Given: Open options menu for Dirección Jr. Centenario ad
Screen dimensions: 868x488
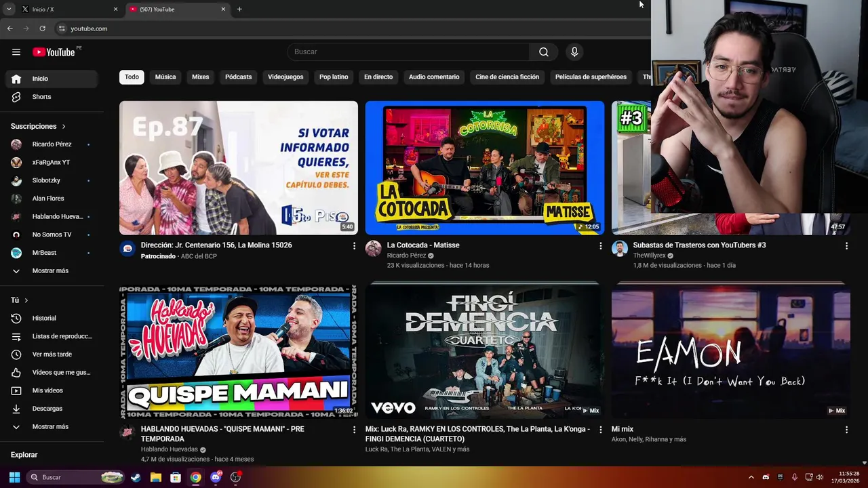Looking at the screenshot, I should [354, 245].
